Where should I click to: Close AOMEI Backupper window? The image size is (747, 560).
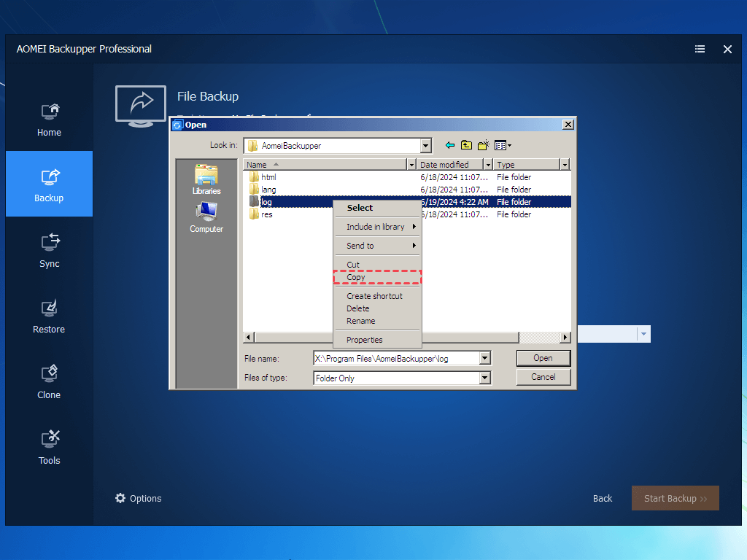(x=727, y=49)
